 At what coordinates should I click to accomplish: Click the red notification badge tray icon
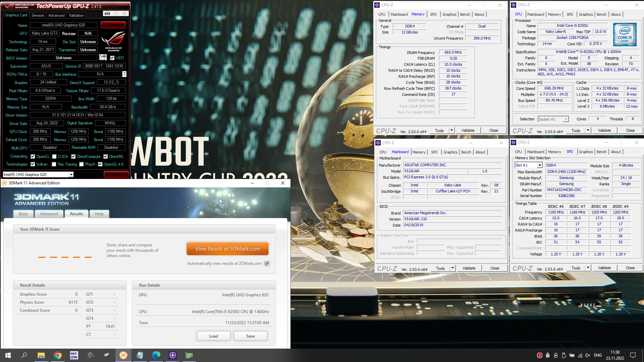pyautogui.click(x=539, y=355)
